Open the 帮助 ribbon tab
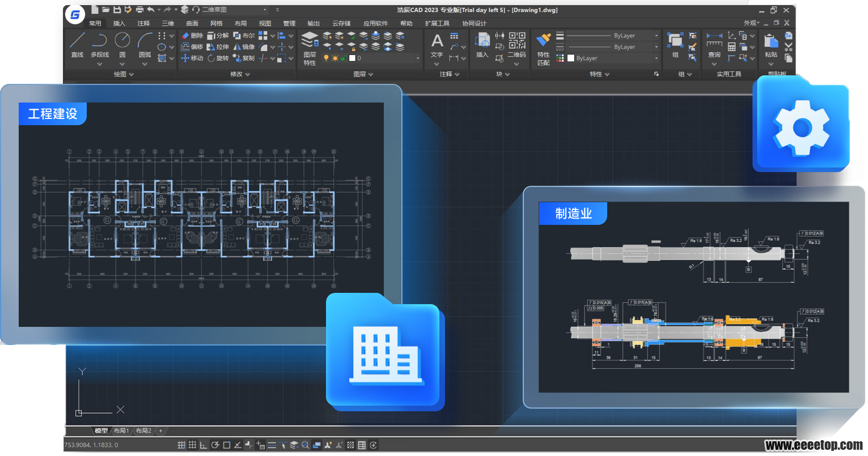 tap(407, 23)
